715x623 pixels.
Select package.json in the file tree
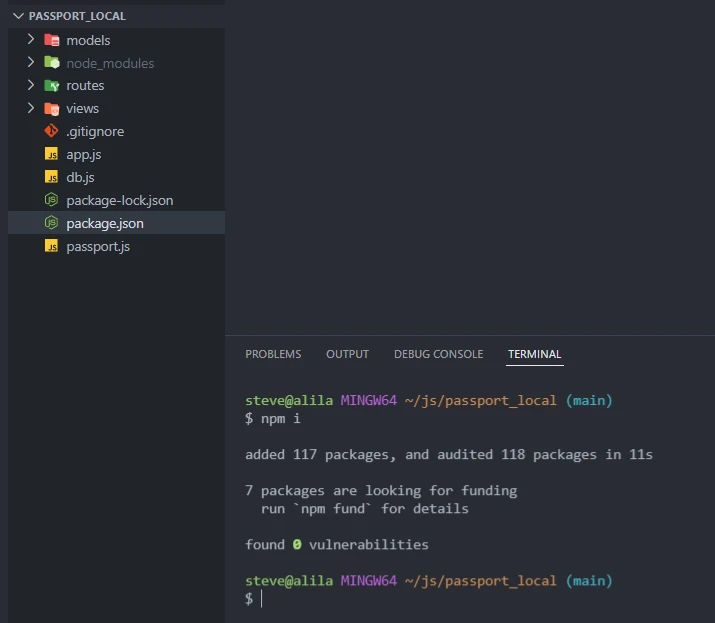coord(104,223)
